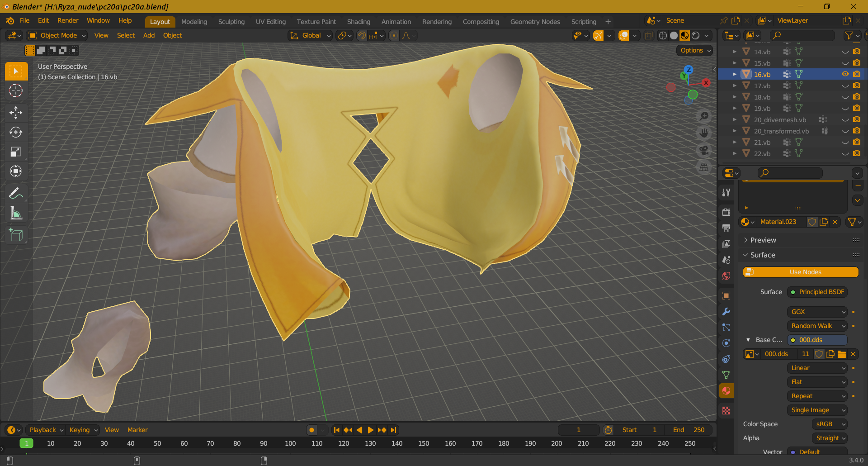The image size is (868, 466).
Task: Toggle snapping magnet
Action: [x=362, y=36]
